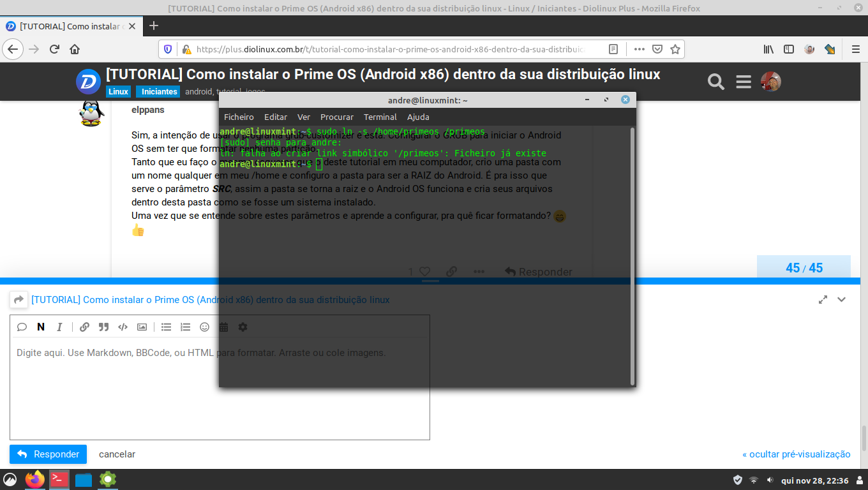Select the [TUTORIAL] Como instalar browser tab

coord(70,26)
